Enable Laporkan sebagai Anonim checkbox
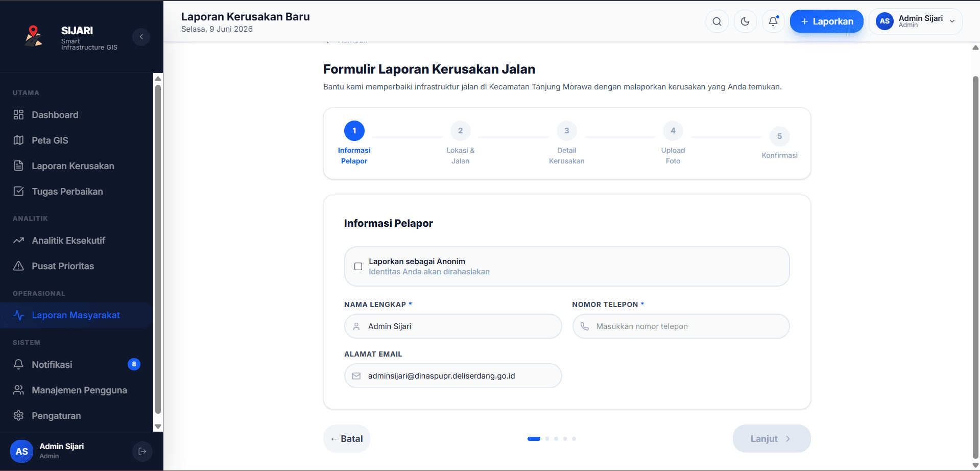The image size is (980, 471). point(358,267)
